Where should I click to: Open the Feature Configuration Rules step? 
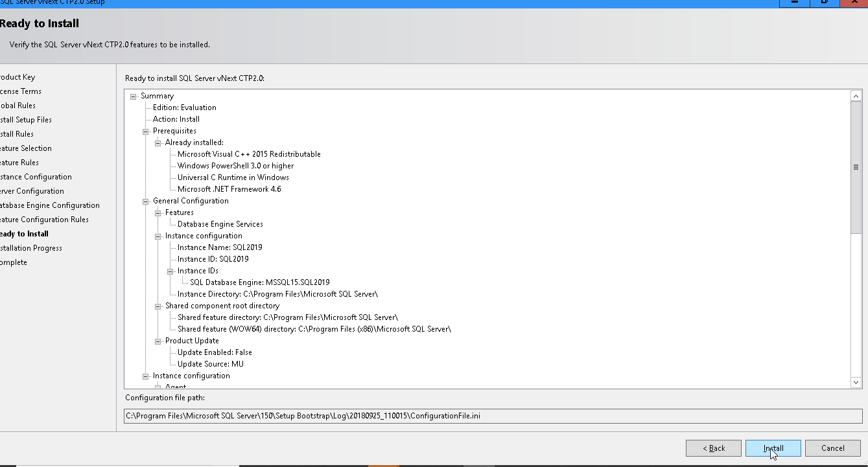tap(44, 220)
